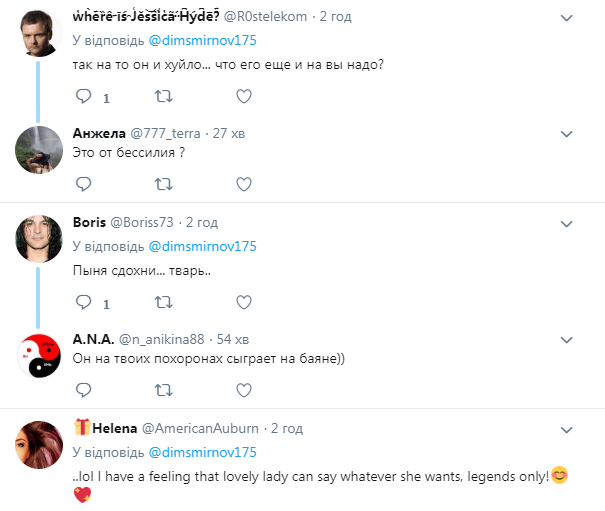
Task: Reply to A.N.A.'s tweet
Action: (x=84, y=390)
